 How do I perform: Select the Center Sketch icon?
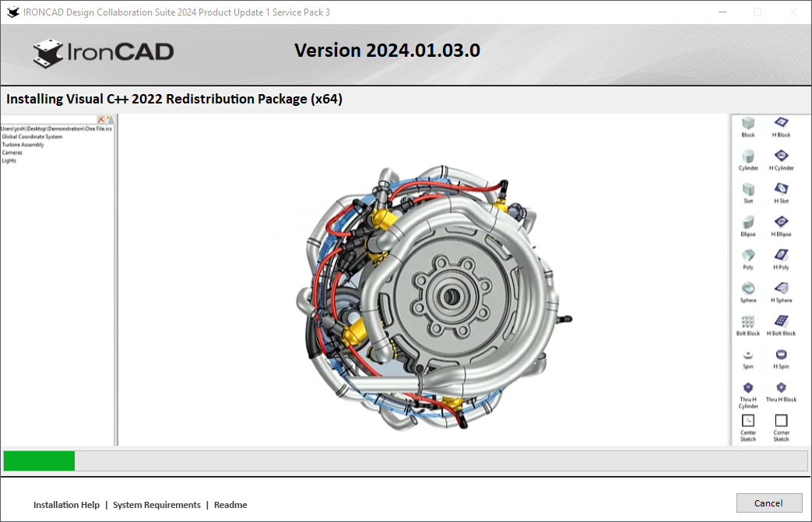[x=748, y=421]
